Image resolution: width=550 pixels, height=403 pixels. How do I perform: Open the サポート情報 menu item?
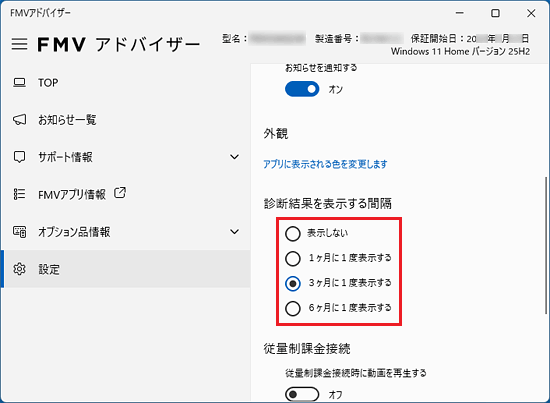click(125, 157)
